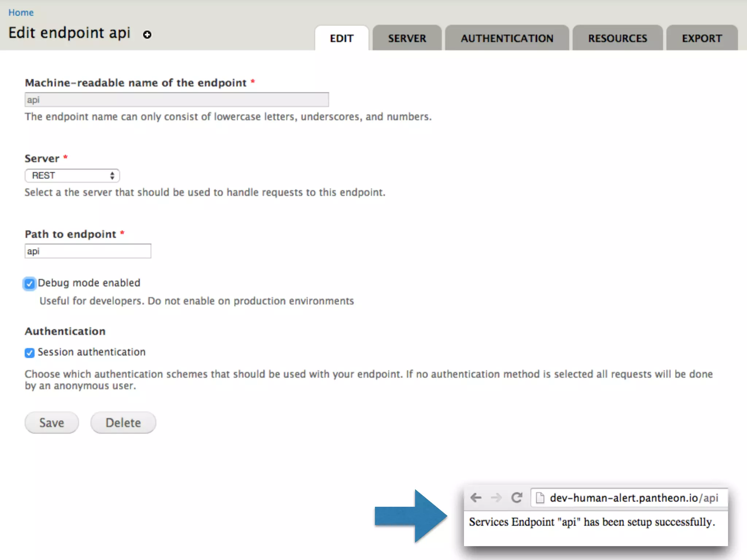Uncheck the Session authentication checkbox
747x560 pixels.
pos(30,353)
